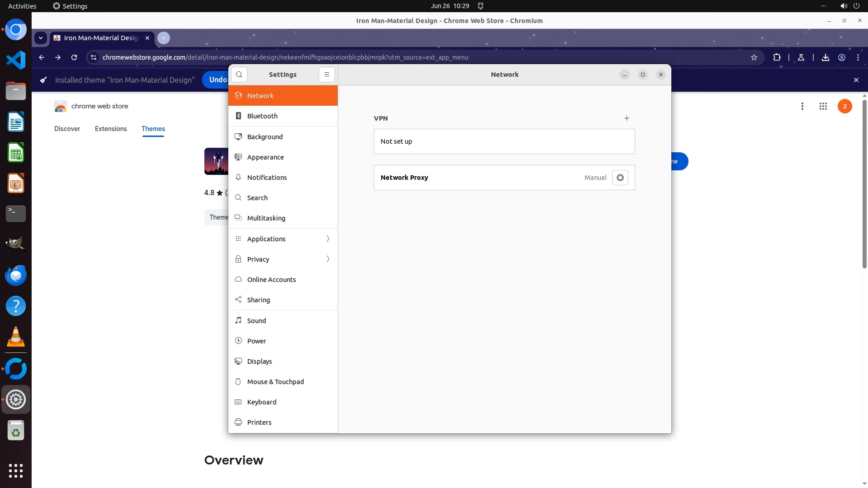The width and height of the screenshot is (868, 488).
Task: Open Chromium extensions puzzle icon
Action: tap(777, 57)
